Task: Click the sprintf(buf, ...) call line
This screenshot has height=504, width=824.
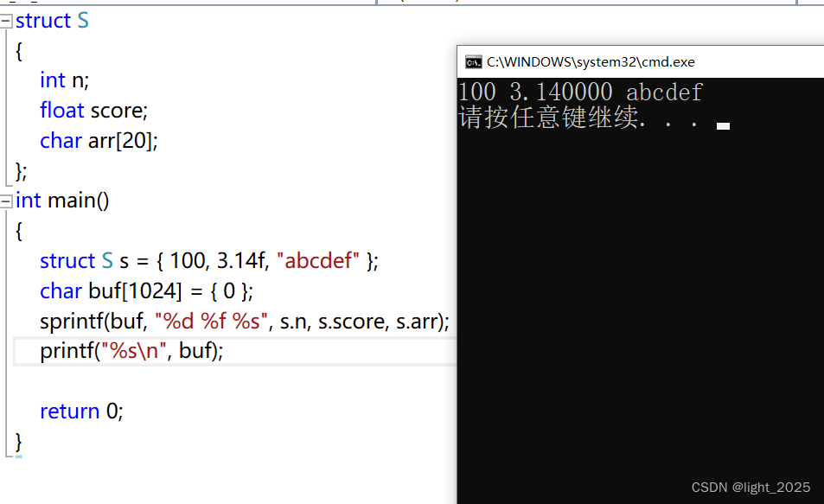Action: point(245,321)
